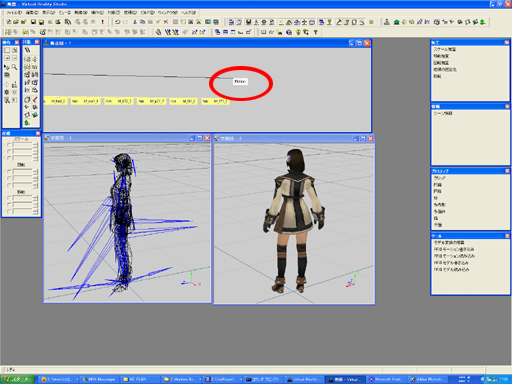Viewport: 512px width, 384px height.
Task: Open the View menu
Action: (x=49, y=13)
